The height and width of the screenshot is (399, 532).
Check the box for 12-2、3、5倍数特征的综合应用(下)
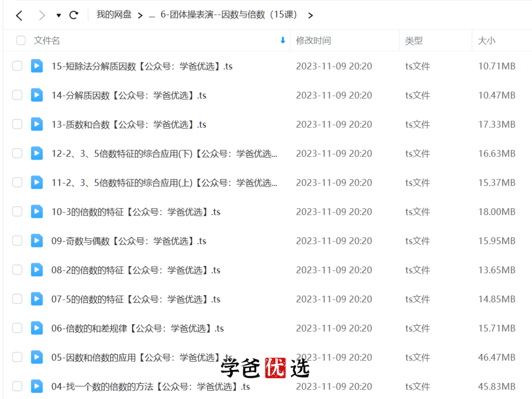pyautogui.click(x=17, y=153)
